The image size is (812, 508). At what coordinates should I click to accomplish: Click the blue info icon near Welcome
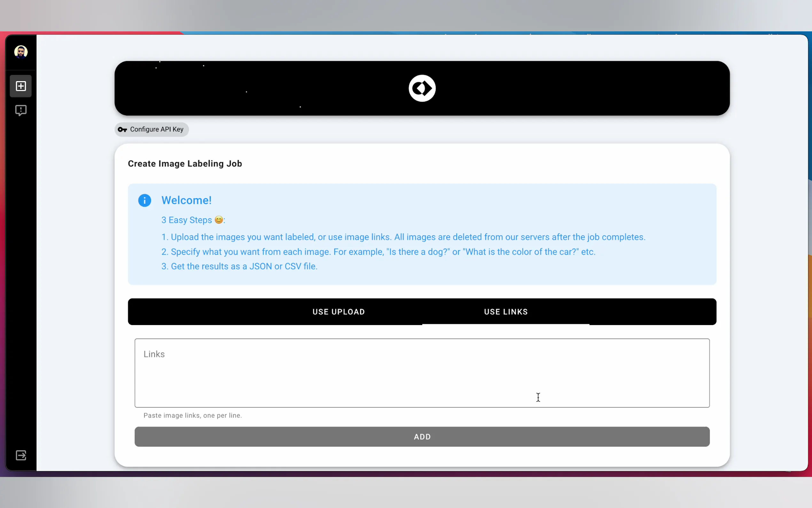click(145, 201)
